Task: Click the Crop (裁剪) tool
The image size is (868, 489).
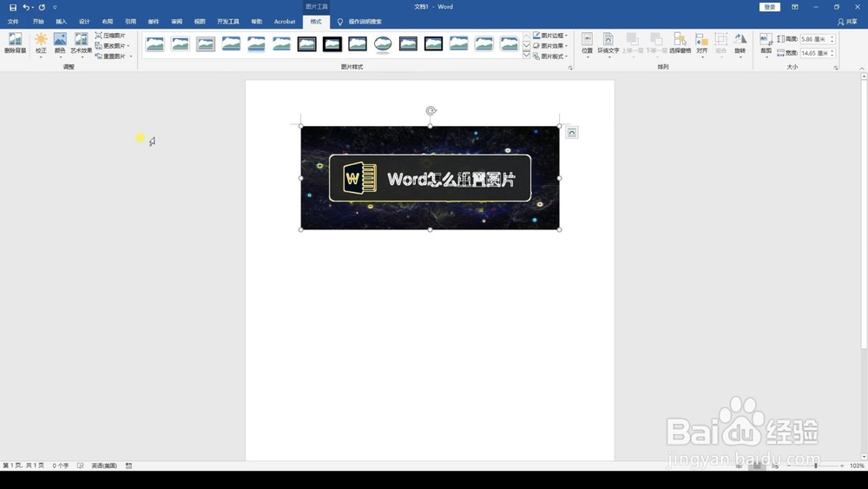Action: pyautogui.click(x=766, y=44)
